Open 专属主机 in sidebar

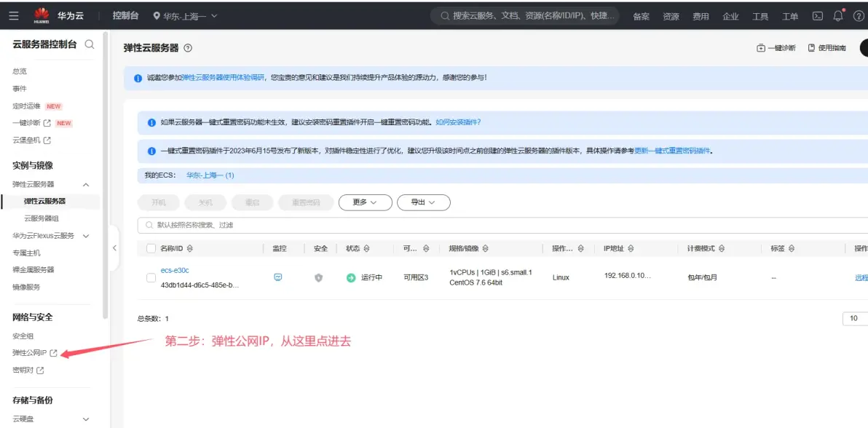tap(26, 253)
